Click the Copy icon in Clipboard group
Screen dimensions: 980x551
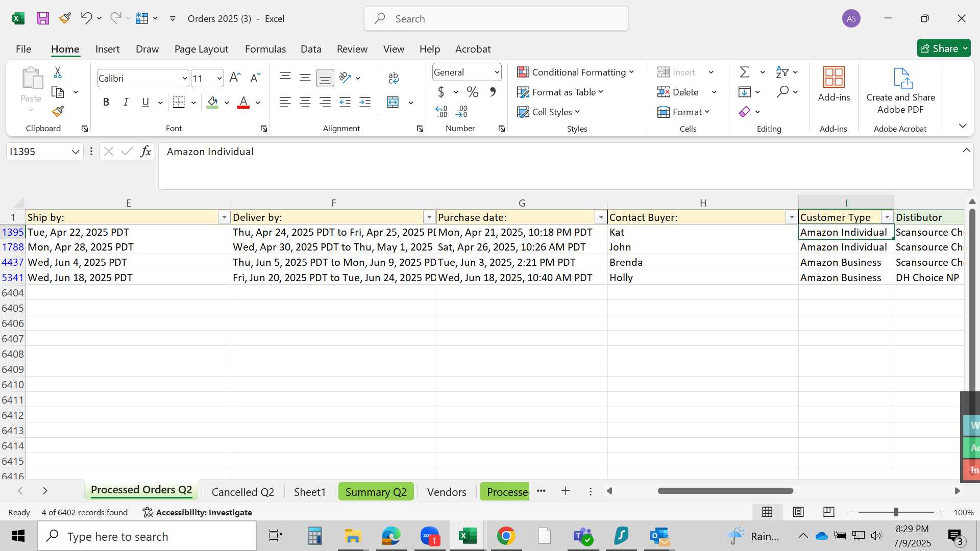[58, 92]
